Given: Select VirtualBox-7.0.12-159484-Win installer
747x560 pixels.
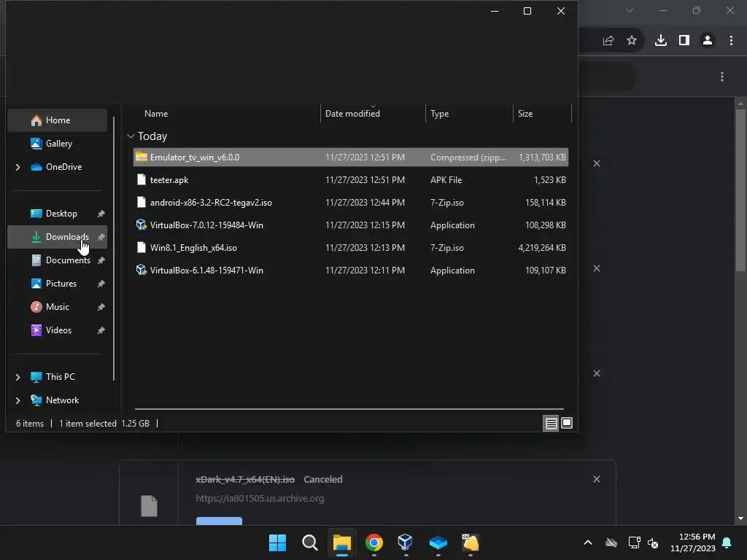Looking at the screenshot, I should point(351,225).
